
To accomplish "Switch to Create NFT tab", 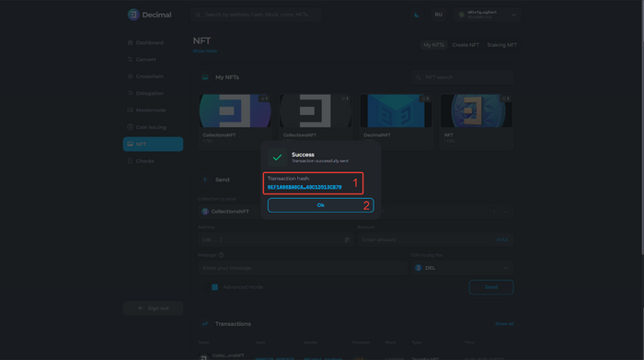I will coord(466,45).
